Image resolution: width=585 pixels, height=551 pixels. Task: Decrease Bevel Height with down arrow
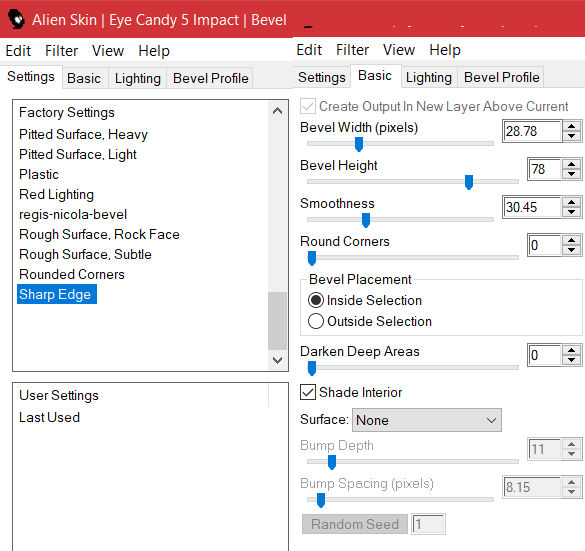[571, 174]
